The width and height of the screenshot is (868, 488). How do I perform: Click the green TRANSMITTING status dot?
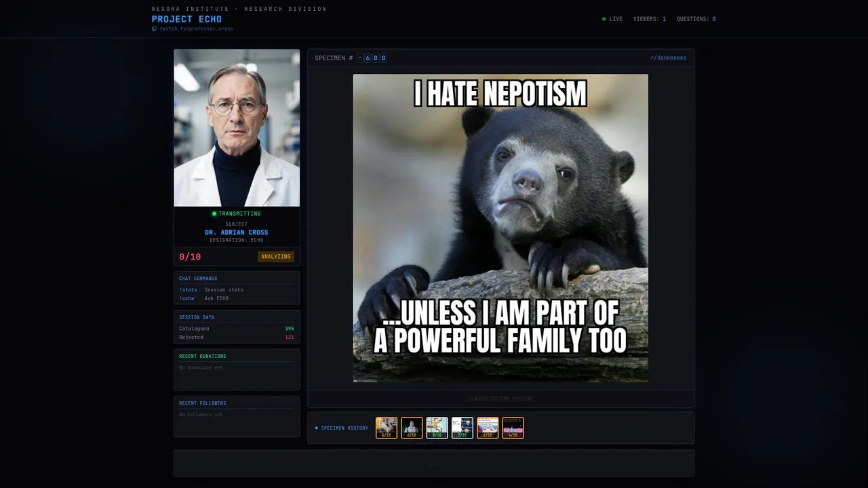tap(214, 214)
